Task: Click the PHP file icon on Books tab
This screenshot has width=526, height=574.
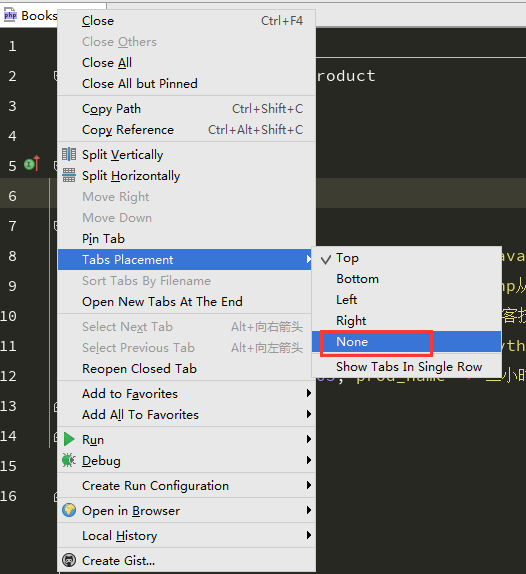Action: [x=10, y=15]
